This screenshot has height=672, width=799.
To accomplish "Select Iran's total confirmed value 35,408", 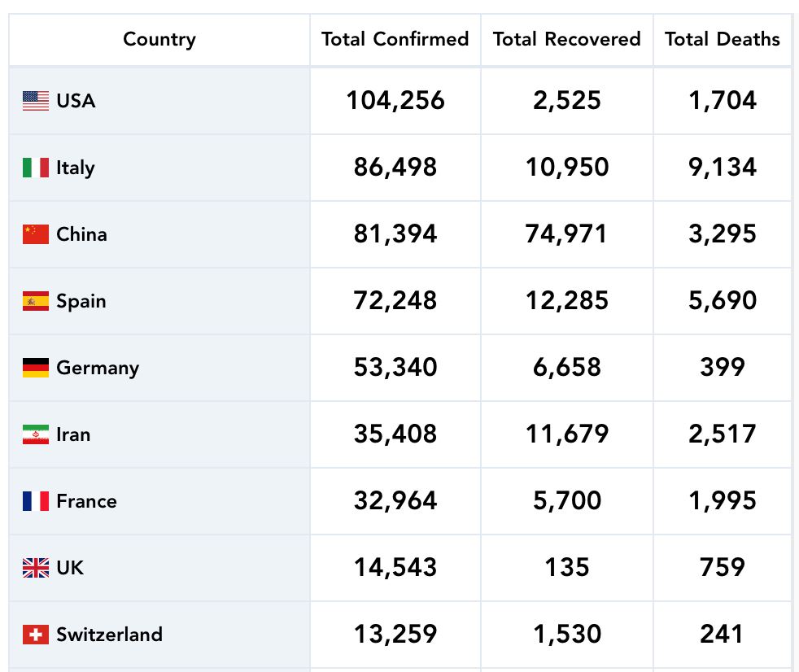I will tap(395, 434).
